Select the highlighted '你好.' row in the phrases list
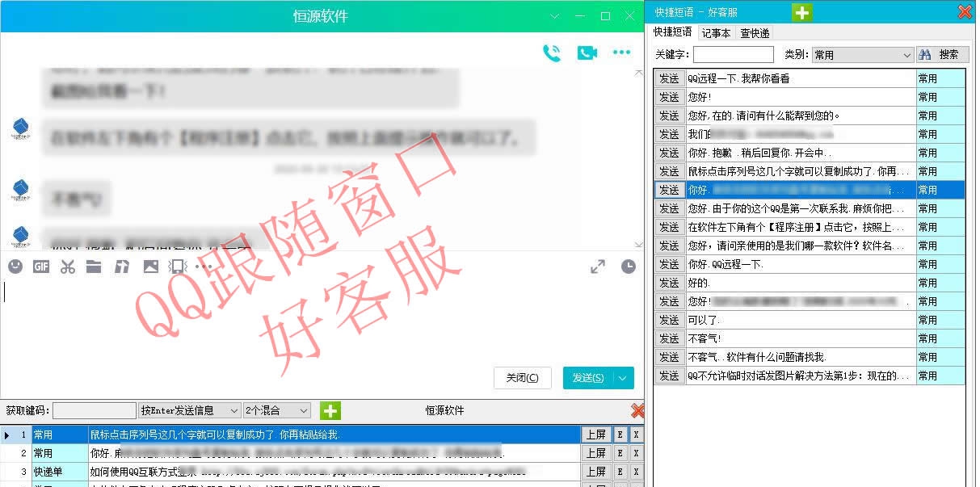The width and height of the screenshot is (980, 487). click(x=801, y=190)
